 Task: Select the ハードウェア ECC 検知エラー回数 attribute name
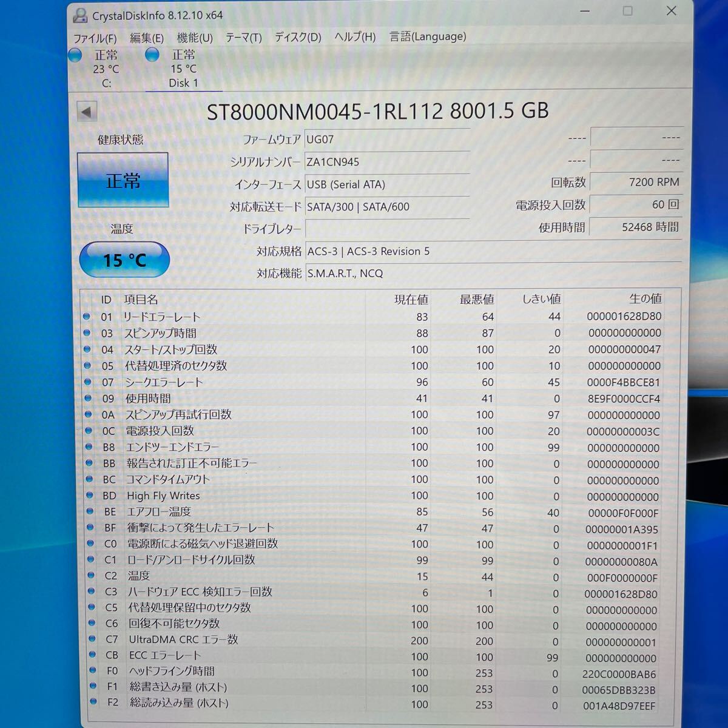(x=200, y=591)
